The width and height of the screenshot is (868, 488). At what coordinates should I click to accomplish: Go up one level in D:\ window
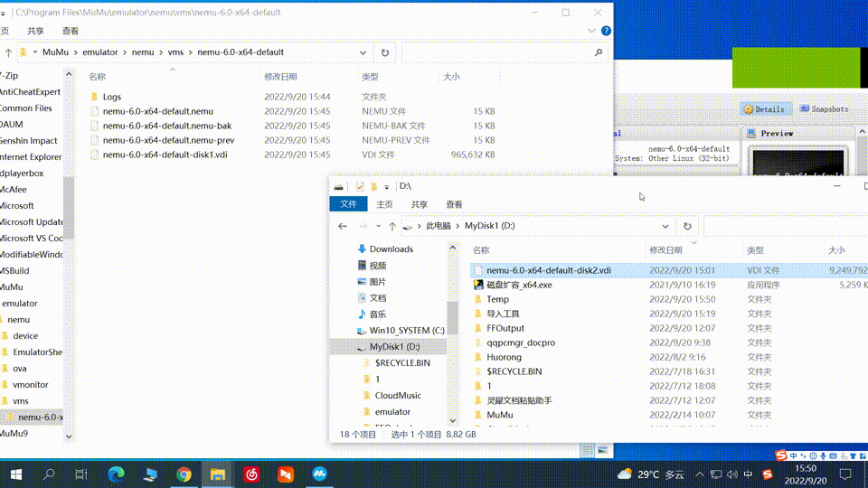click(x=392, y=226)
